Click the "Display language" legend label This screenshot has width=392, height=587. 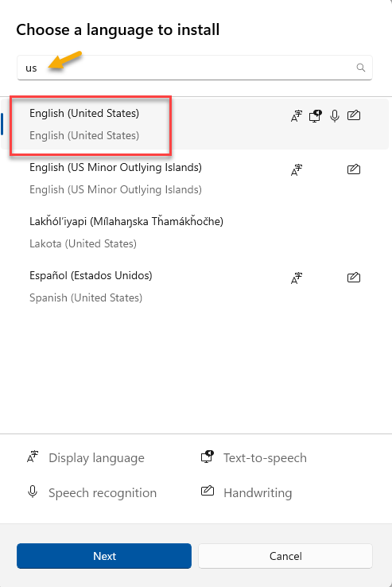tap(96, 458)
